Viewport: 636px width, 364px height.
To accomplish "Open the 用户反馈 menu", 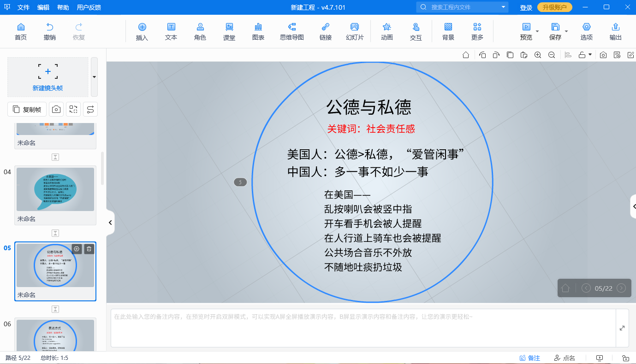I will coord(89,7).
